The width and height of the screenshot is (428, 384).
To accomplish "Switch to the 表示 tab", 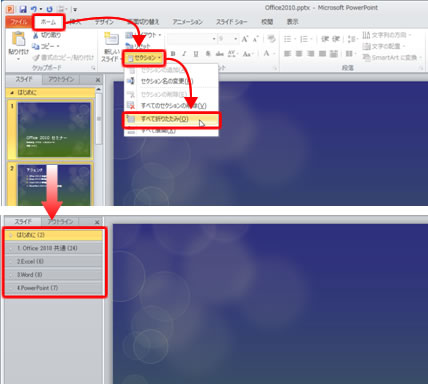I will point(293,22).
